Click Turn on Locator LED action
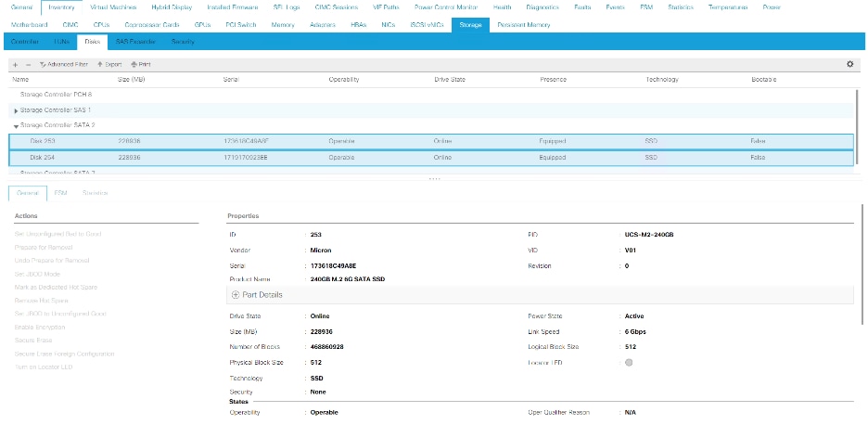The height and width of the screenshot is (425, 868). pos(44,367)
